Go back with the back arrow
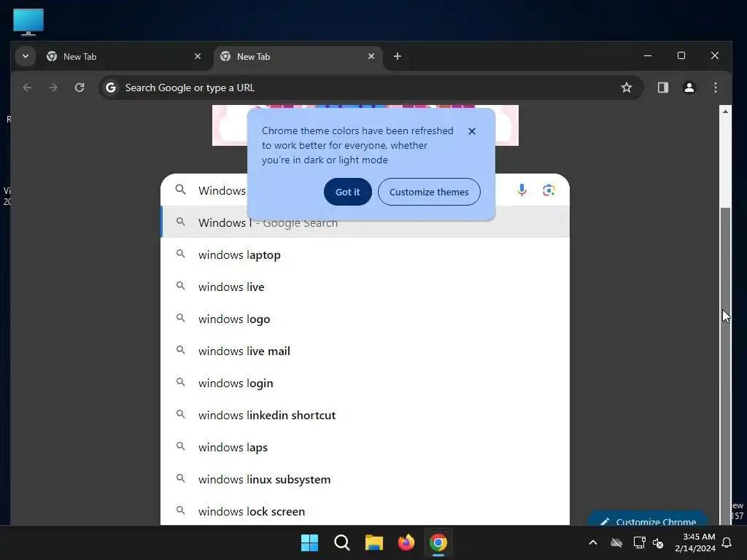 click(27, 87)
